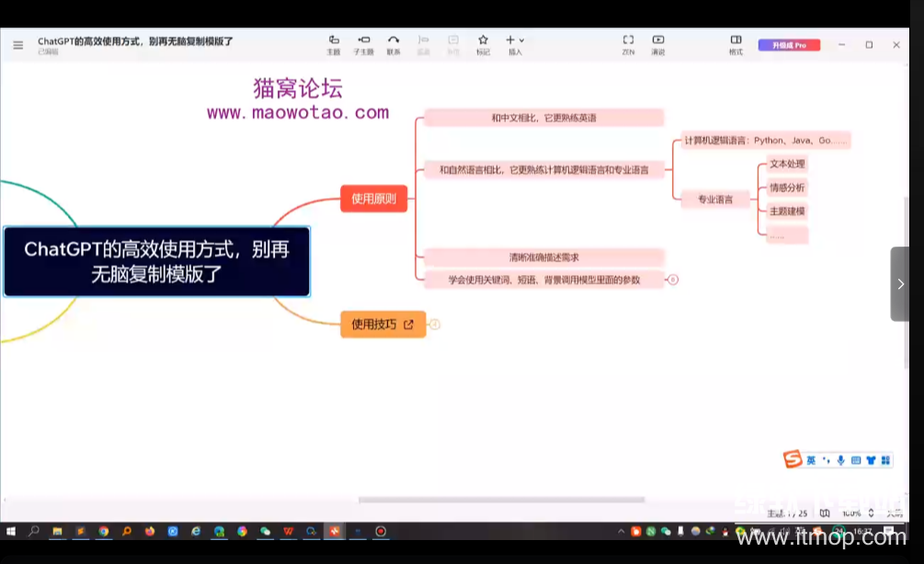Open the Sogou toolbox grid icon

point(885,460)
